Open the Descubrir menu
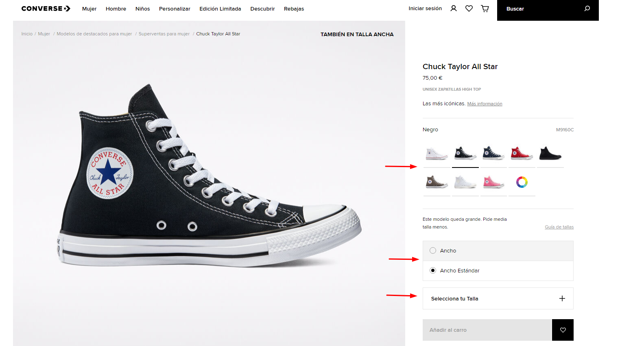This screenshot has width=644, height=346. click(x=262, y=9)
